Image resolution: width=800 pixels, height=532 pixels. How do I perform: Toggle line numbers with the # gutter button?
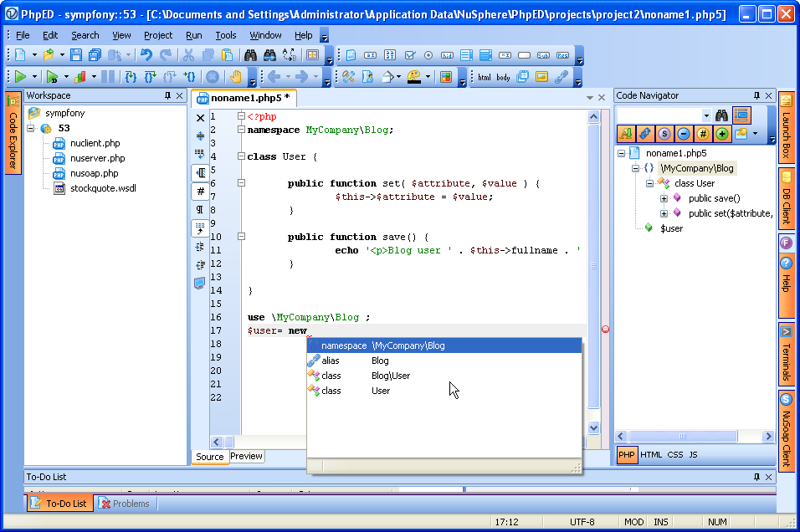[x=200, y=191]
